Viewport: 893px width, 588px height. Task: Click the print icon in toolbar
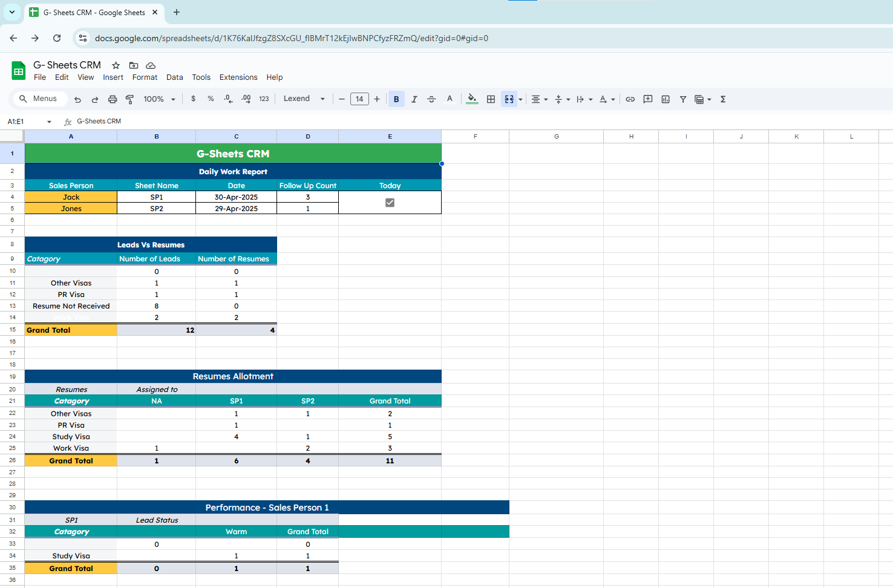112,99
